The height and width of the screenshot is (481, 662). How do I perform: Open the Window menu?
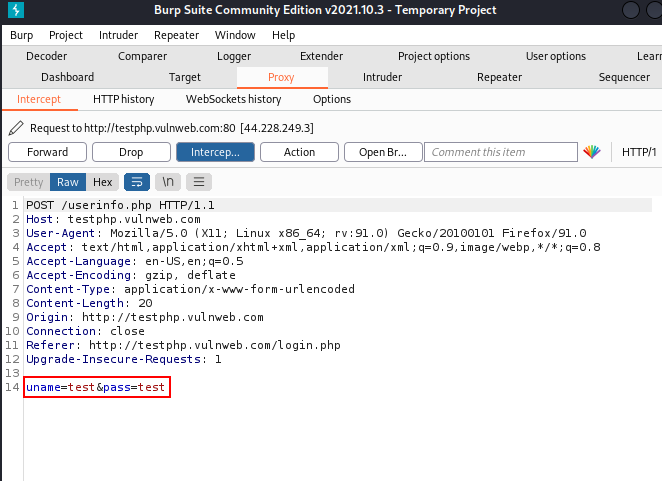[x=235, y=35]
